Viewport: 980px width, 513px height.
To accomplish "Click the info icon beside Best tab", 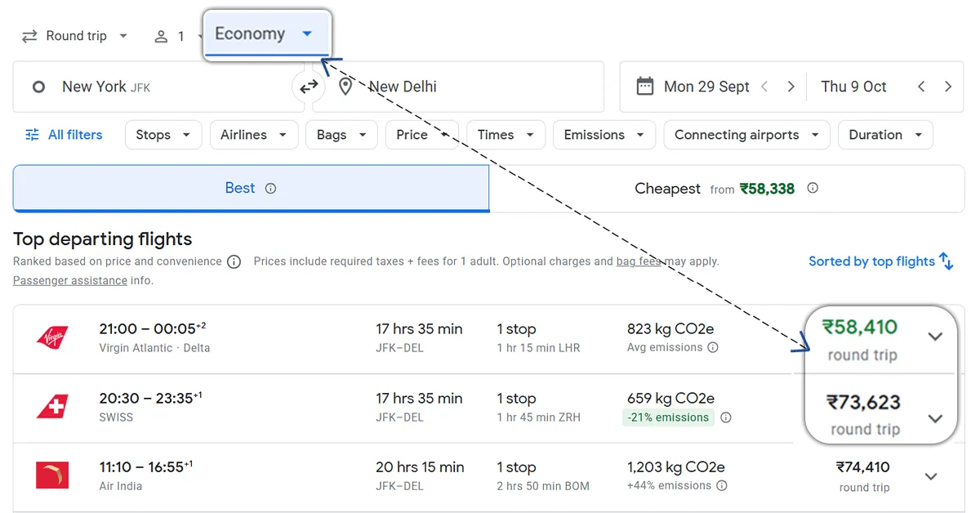I will 270,189.
